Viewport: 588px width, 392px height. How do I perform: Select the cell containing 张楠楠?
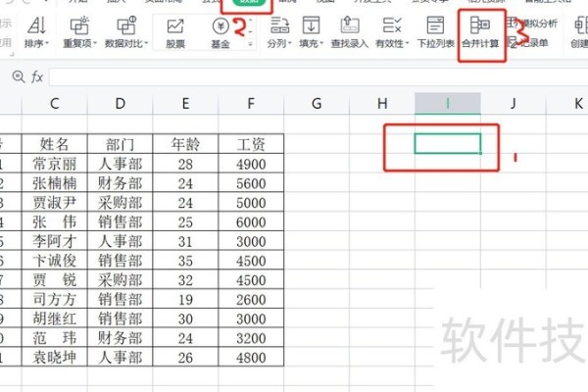point(54,183)
